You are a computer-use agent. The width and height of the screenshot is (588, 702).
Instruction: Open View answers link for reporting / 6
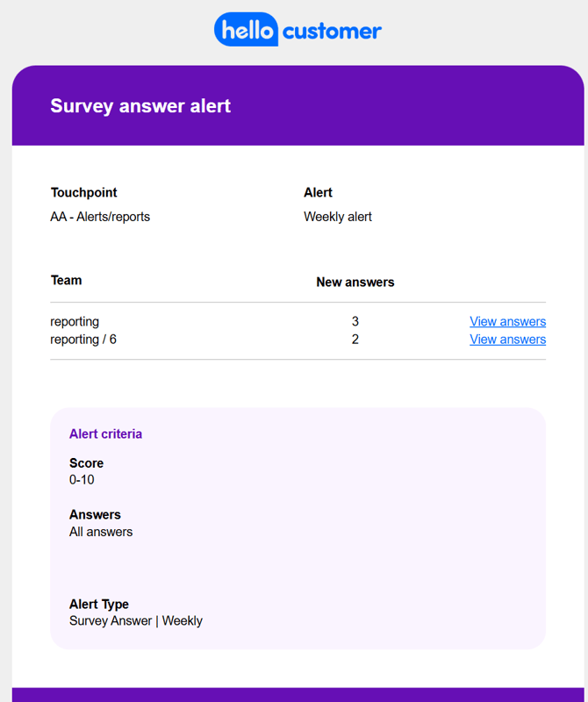coord(507,340)
